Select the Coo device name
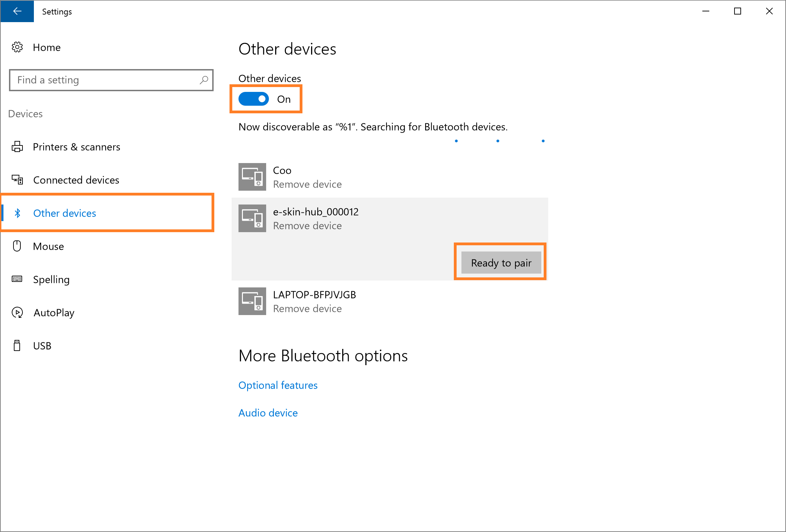The image size is (786, 532). tap(282, 170)
